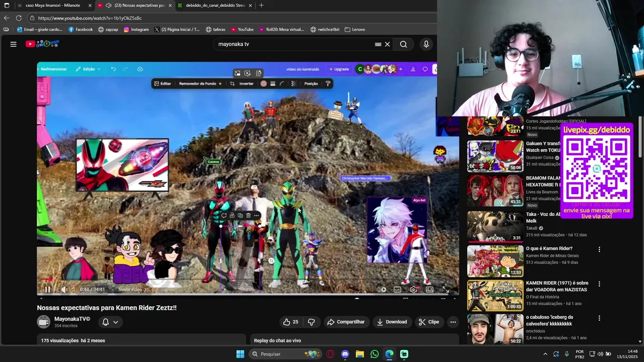Image resolution: width=644 pixels, height=362 pixels.
Task: Open on-screen keyboard icon in search box
Action: tap(378, 44)
